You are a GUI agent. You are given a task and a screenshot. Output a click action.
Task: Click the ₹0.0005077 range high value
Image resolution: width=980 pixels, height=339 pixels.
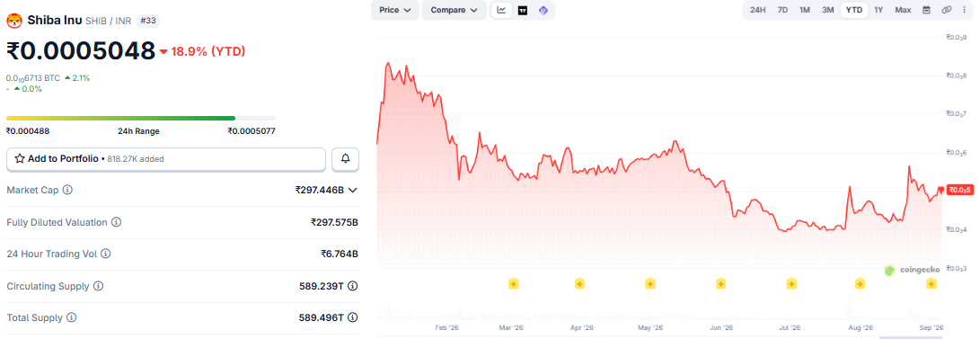(x=252, y=131)
